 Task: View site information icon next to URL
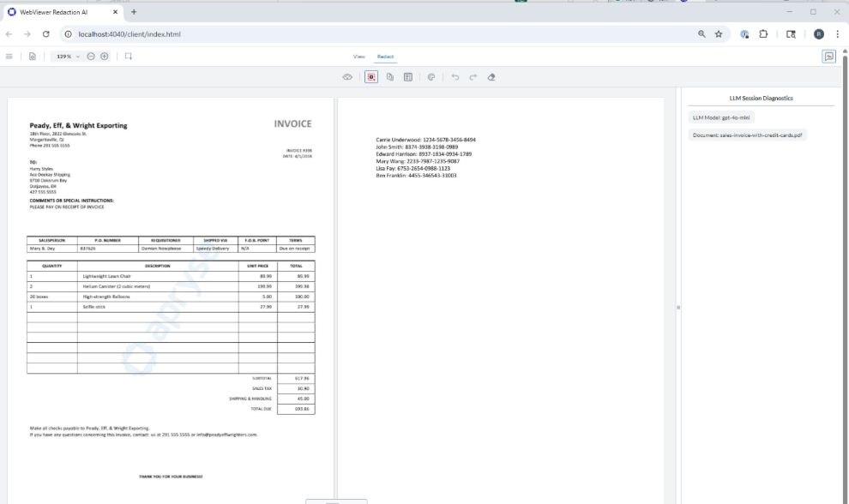[x=68, y=34]
